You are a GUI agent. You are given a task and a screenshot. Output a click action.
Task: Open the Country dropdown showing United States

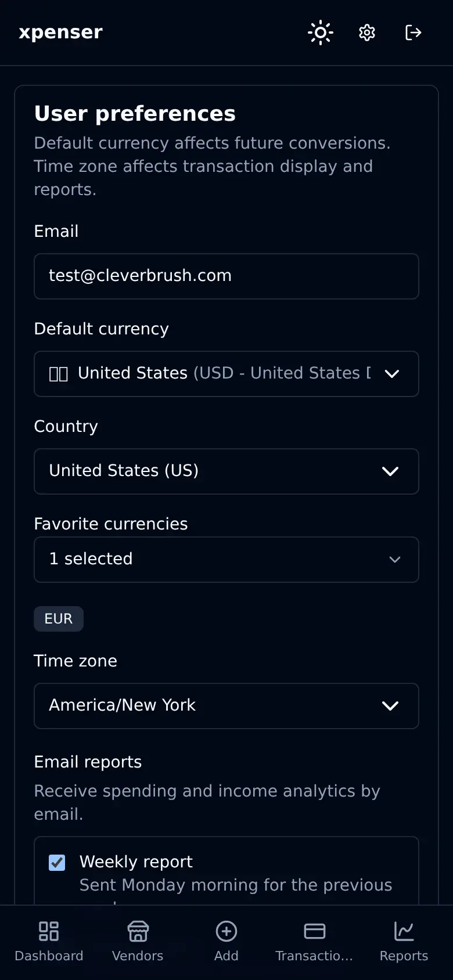pos(227,471)
